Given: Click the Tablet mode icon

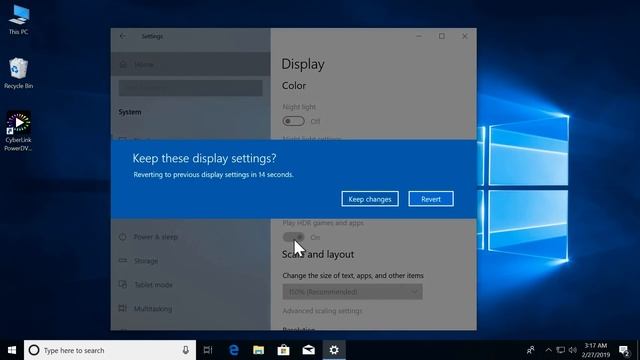Looking at the screenshot, I should click(122, 284).
